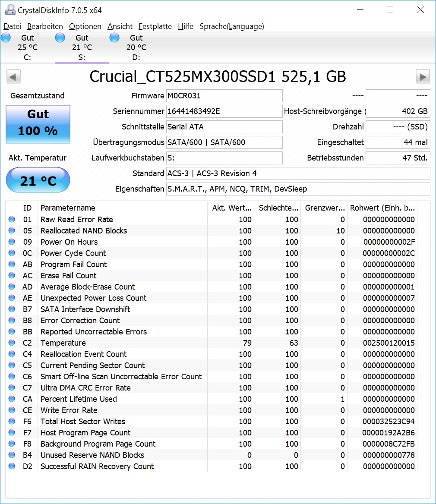The image size is (436, 504).
Task: Open the Sprache(Language) menu
Action: coord(231,26)
